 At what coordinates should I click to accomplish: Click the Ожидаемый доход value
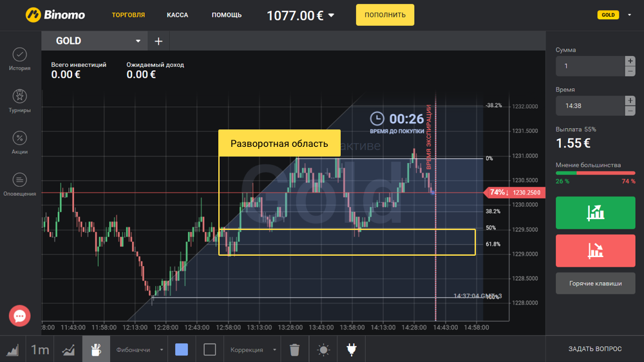click(x=141, y=75)
